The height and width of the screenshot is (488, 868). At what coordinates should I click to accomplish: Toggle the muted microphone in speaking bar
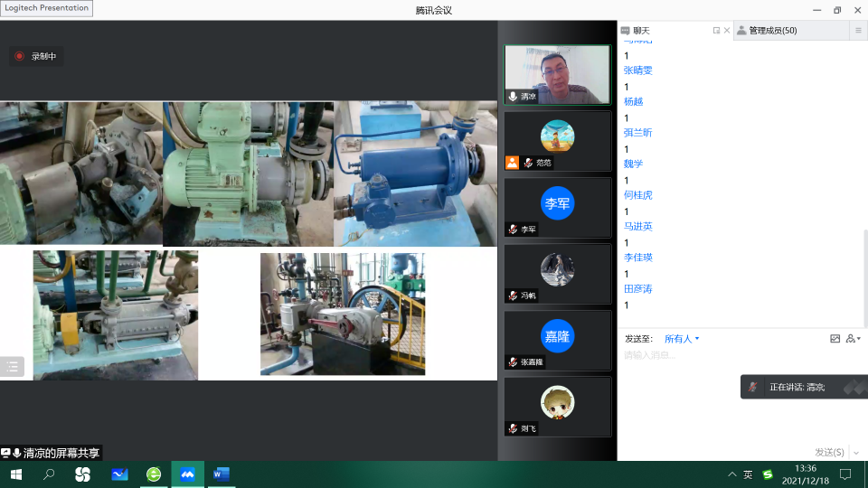(753, 387)
